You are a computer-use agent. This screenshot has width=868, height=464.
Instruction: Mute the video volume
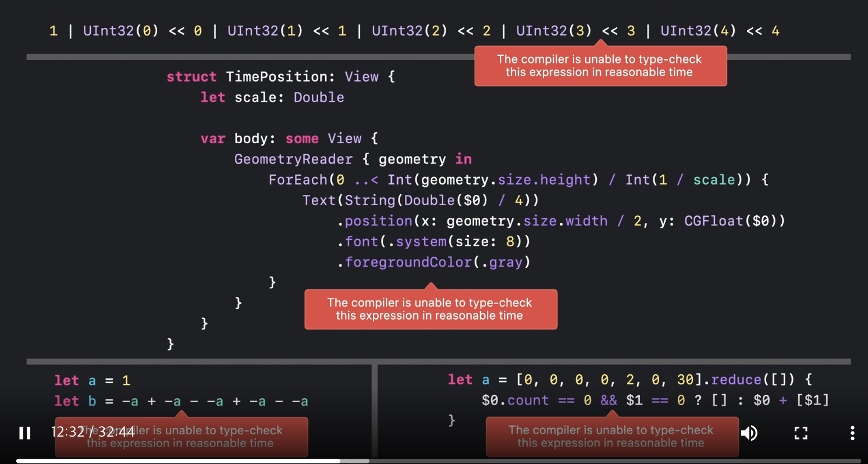coord(749,433)
